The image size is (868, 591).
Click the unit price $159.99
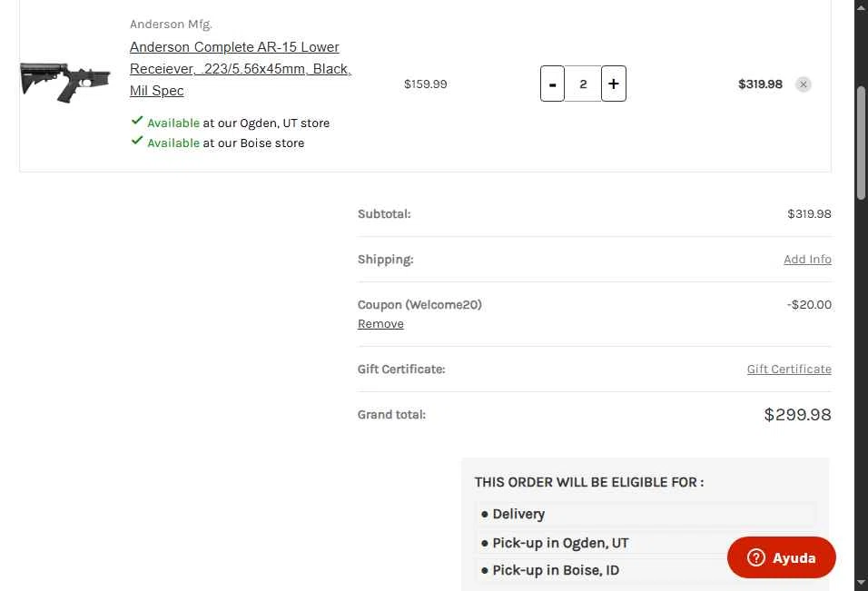pos(425,84)
